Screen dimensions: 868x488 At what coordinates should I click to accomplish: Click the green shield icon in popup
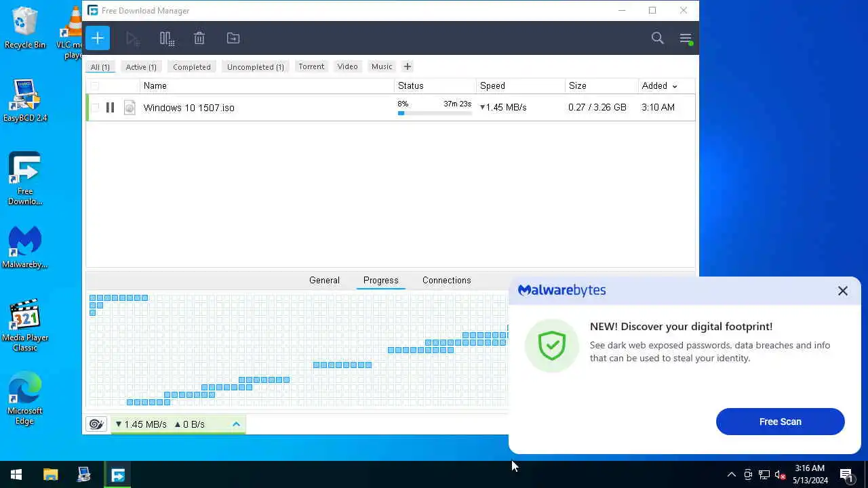tap(552, 346)
